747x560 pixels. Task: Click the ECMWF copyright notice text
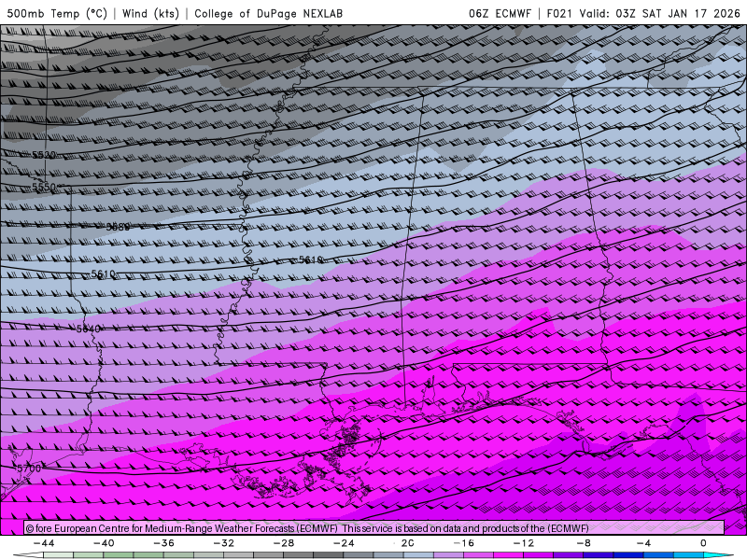pyautogui.click(x=307, y=528)
